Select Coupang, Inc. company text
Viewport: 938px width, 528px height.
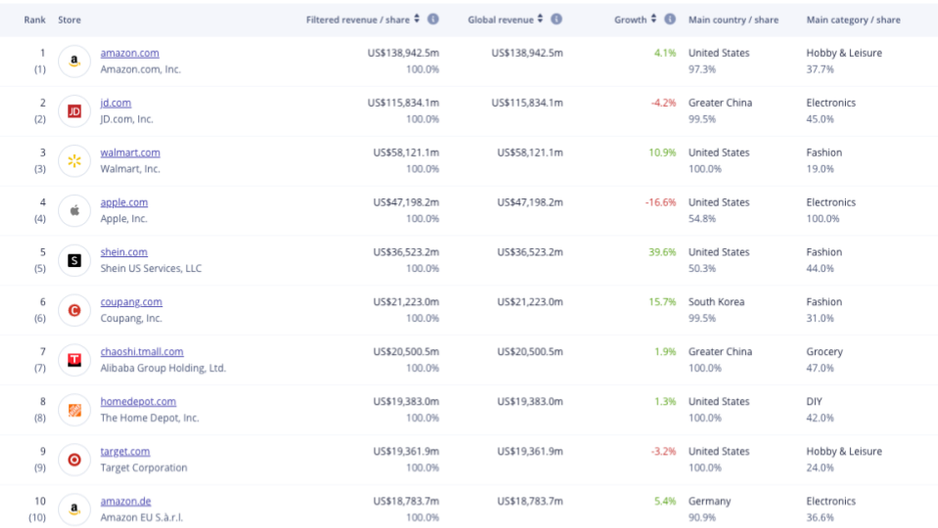(131, 318)
